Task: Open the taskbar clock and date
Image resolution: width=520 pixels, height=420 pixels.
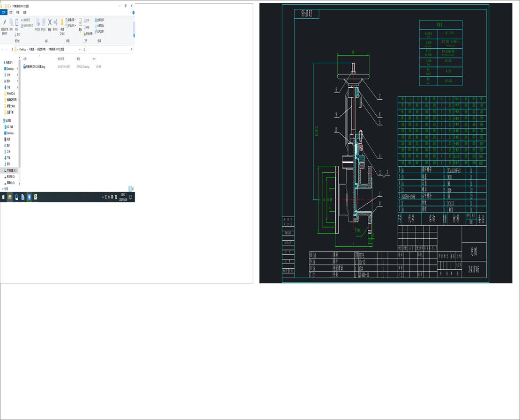Action: tap(123, 197)
